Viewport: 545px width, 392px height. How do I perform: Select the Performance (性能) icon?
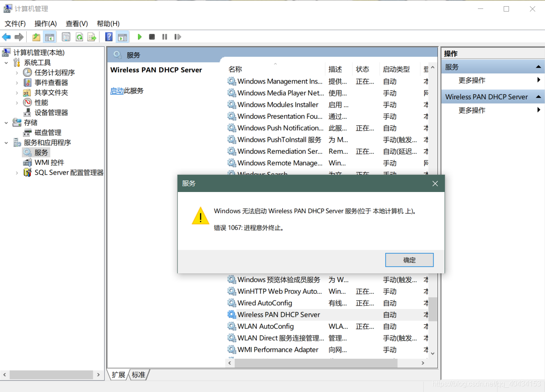(28, 103)
